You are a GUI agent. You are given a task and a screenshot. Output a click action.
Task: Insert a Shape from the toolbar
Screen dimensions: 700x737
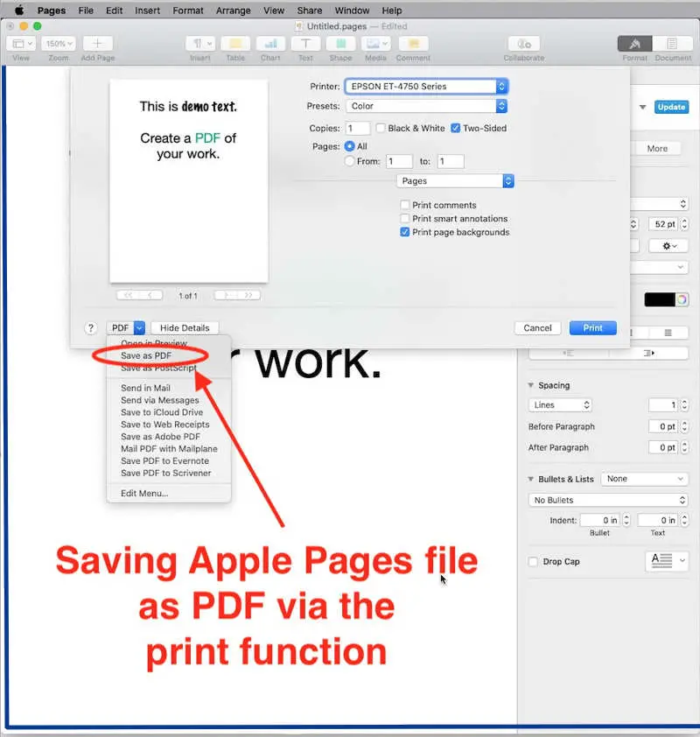(340, 44)
